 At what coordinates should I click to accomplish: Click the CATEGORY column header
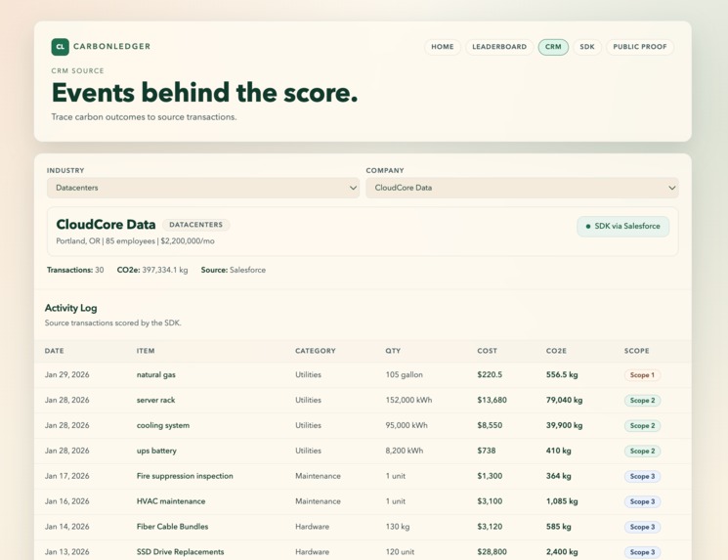(x=316, y=351)
